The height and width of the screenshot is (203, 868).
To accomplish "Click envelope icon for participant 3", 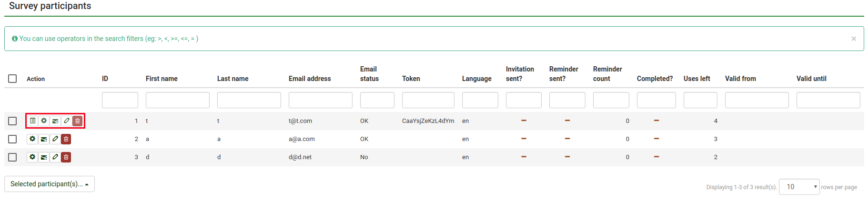I will click(x=44, y=157).
